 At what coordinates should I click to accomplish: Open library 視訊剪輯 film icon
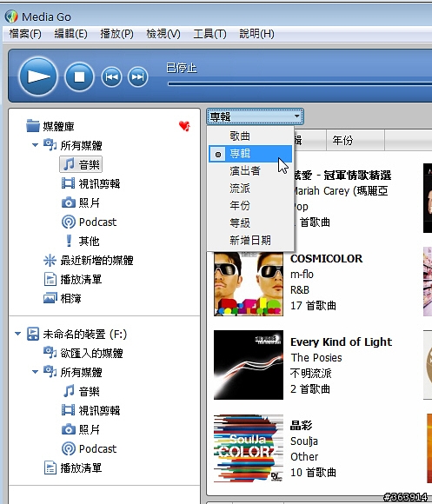[68, 183]
